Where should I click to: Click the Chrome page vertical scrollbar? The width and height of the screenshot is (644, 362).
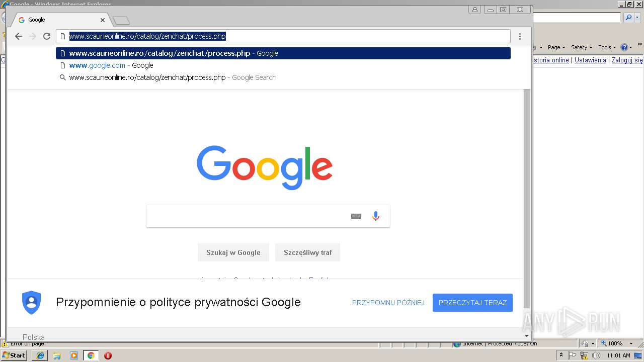point(527,199)
